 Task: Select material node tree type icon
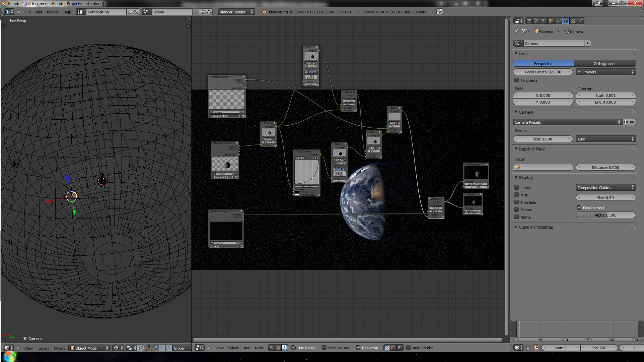272,348
